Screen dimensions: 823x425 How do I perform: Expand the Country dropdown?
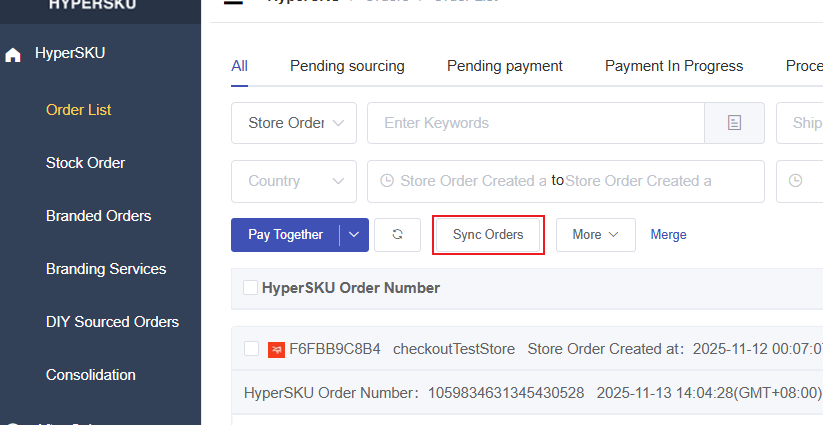point(294,181)
